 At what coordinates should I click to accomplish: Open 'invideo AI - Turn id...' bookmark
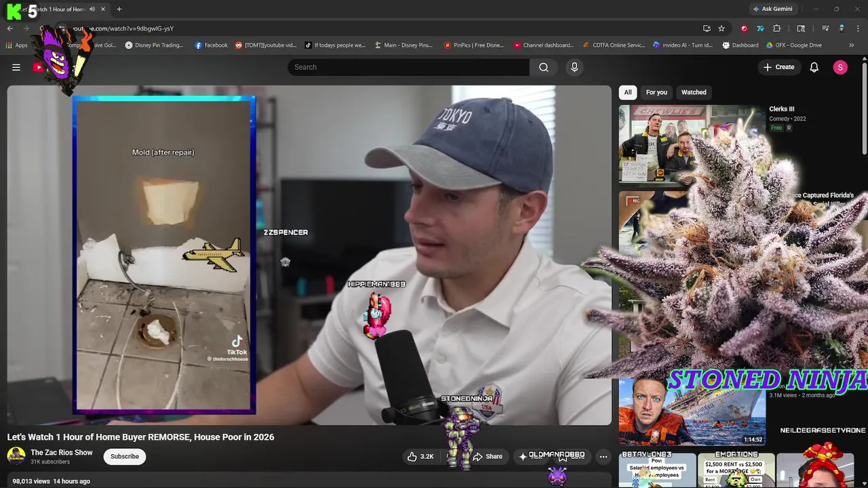tap(682, 45)
